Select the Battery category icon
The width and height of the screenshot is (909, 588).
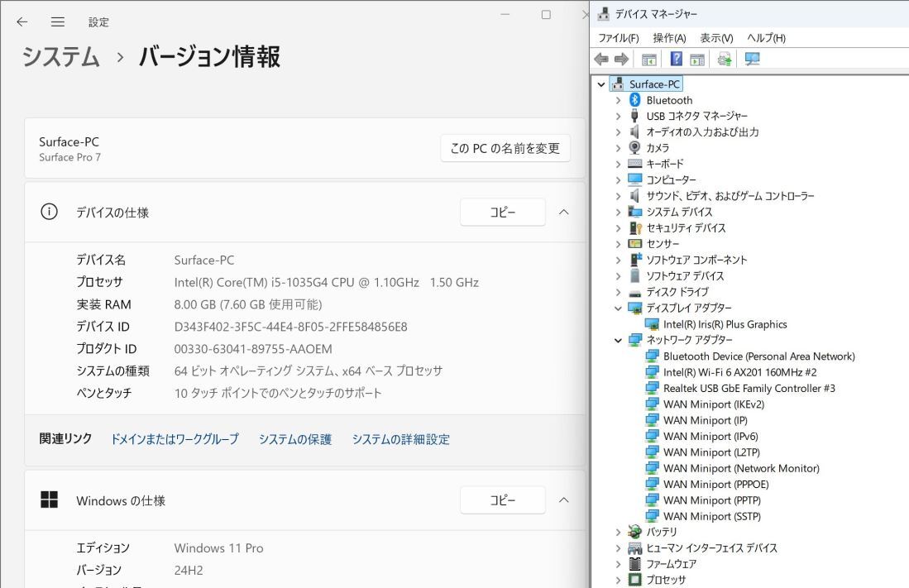click(x=634, y=532)
